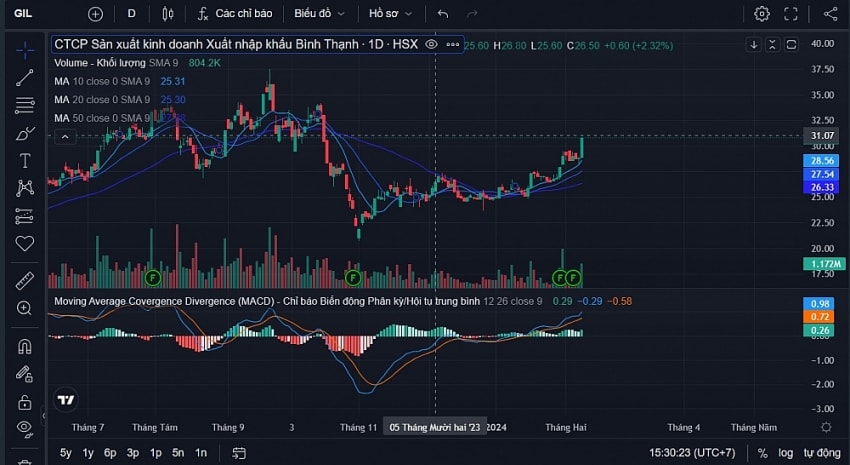850x465 pixels.
Task: Click the 6p time range button
Action: point(110,453)
